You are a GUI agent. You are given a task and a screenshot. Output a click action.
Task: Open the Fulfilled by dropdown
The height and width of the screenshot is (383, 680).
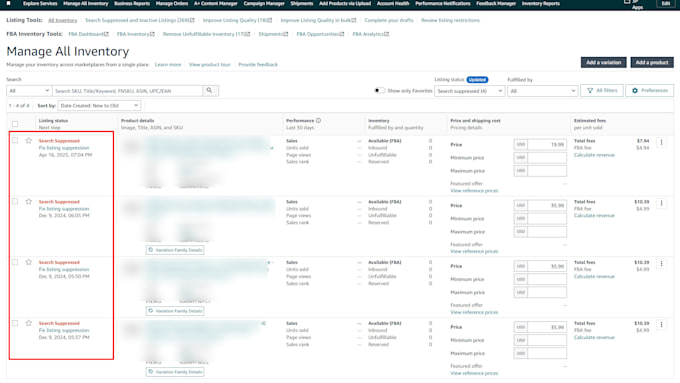point(543,91)
